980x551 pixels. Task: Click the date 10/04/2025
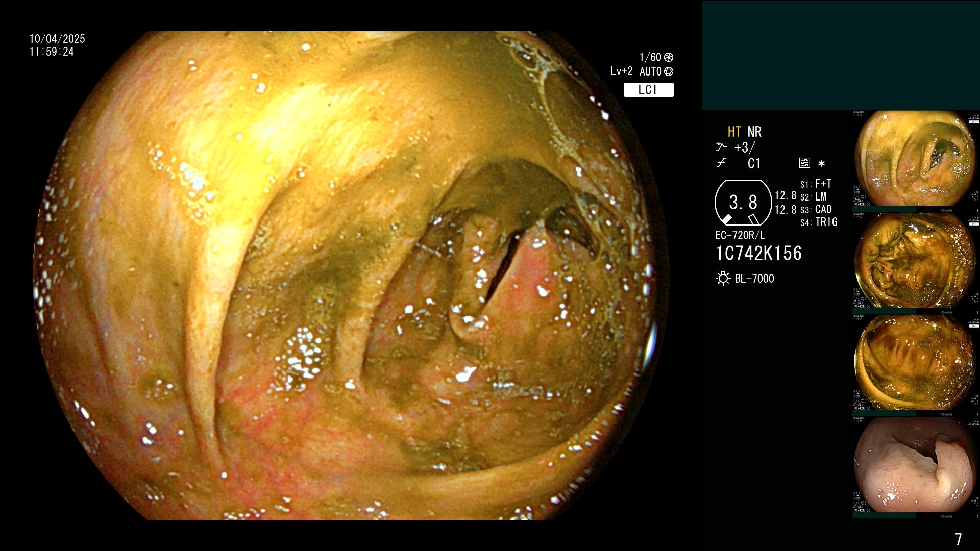click(57, 39)
